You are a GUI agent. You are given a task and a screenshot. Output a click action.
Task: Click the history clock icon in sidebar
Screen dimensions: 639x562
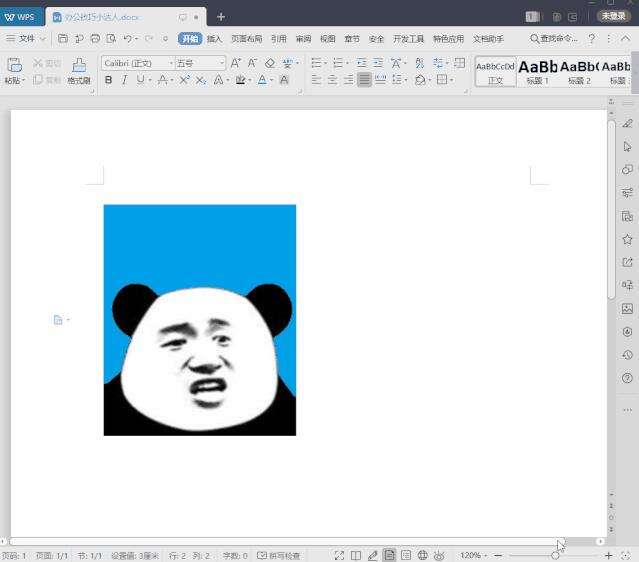(x=627, y=355)
